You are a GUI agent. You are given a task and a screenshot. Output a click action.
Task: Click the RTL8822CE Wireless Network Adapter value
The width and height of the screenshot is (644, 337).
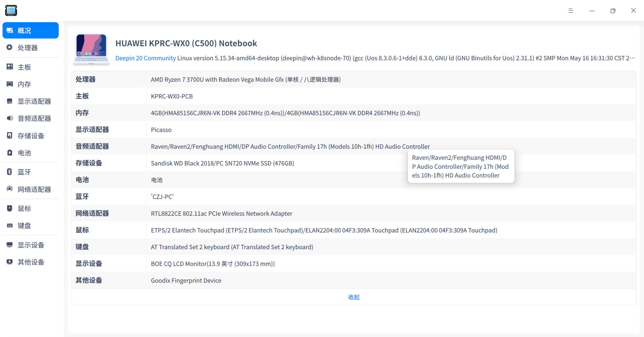pos(221,213)
